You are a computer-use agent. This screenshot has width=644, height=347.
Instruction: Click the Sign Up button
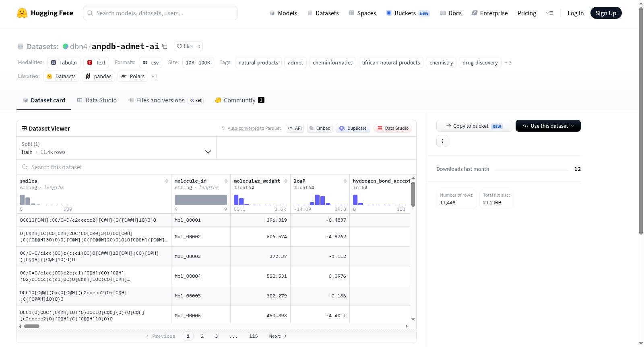(x=606, y=13)
